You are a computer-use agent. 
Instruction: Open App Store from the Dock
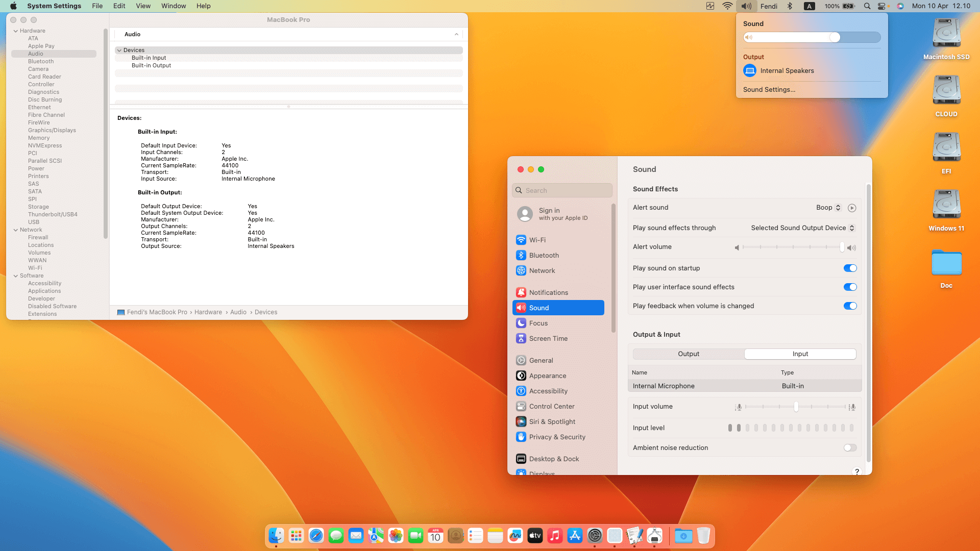coord(575,536)
